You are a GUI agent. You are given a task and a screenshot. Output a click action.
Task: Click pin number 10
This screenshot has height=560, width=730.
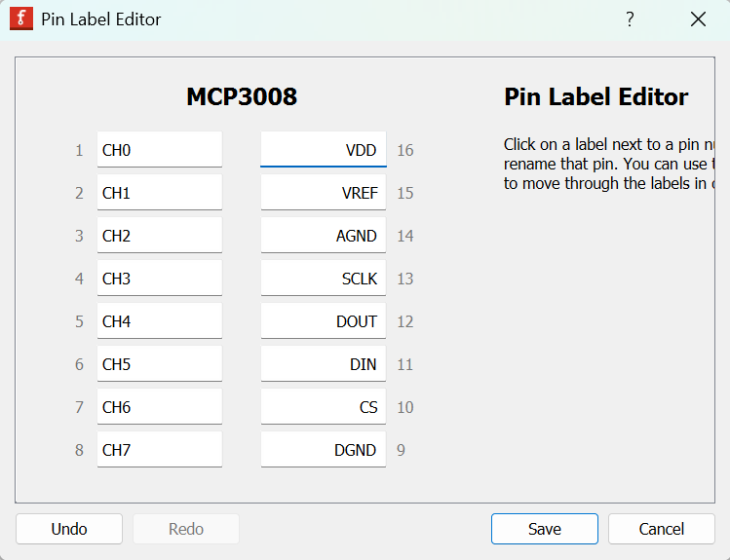click(405, 407)
